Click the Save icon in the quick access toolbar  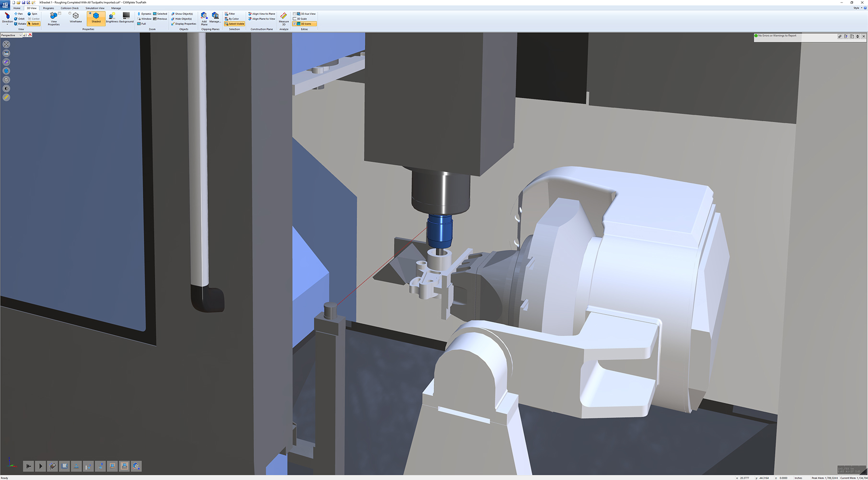tap(23, 2)
